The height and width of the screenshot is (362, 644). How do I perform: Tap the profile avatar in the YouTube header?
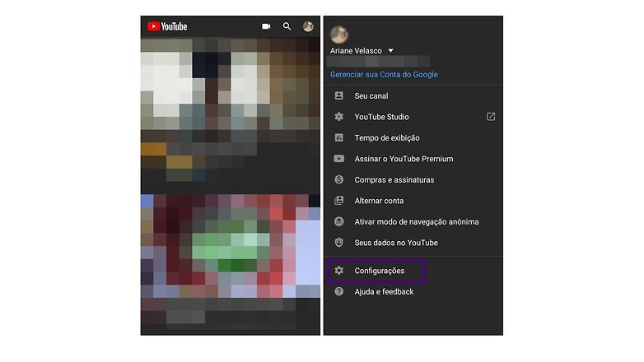click(308, 26)
